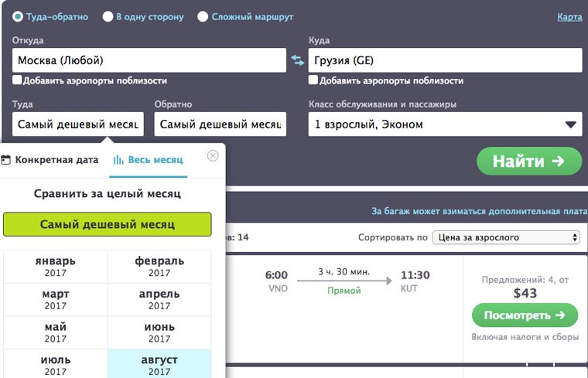
Task: Switch to the Конкретная дата tab
Action: pyautogui.click(x=50, y=160)
